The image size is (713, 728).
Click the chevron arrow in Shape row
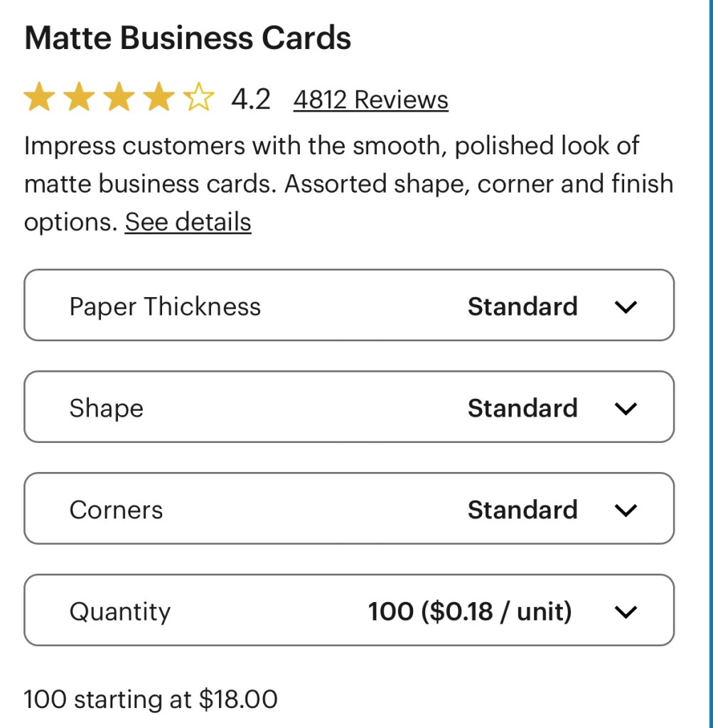pyautogui.click(x=626, y=409)
